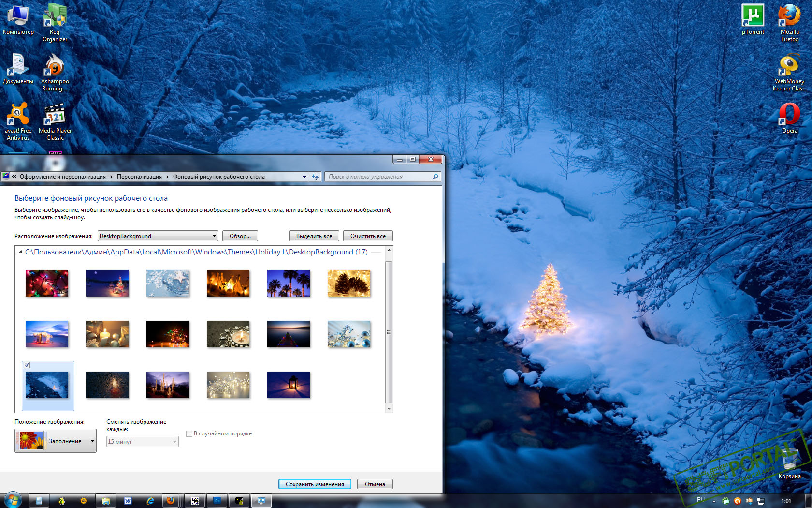
Task: Select the white snowflake star wallpaper thumbnail
Action: pyautogui.click(x=168, y=283)
